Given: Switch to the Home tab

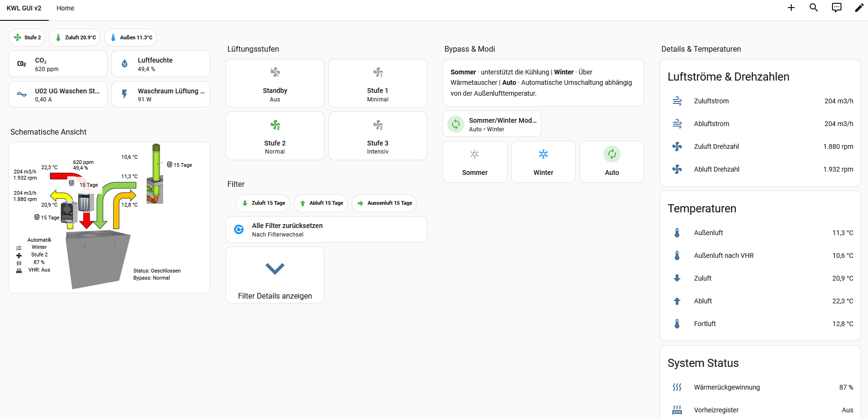Looking at the screenshot, I should (65, 8).
